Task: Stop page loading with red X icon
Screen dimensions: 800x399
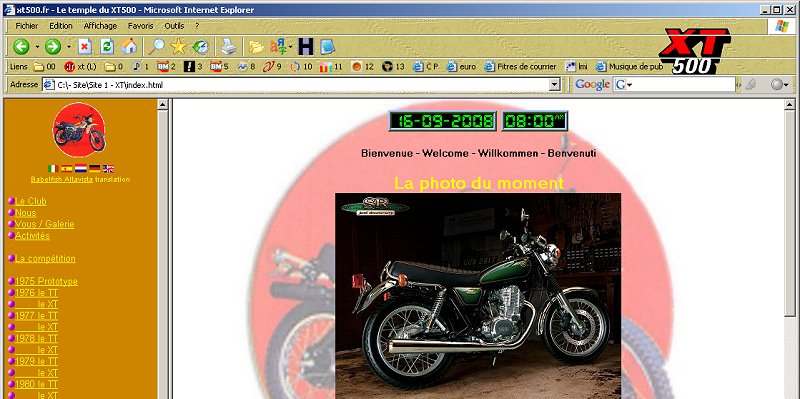Action: (85, 47)
